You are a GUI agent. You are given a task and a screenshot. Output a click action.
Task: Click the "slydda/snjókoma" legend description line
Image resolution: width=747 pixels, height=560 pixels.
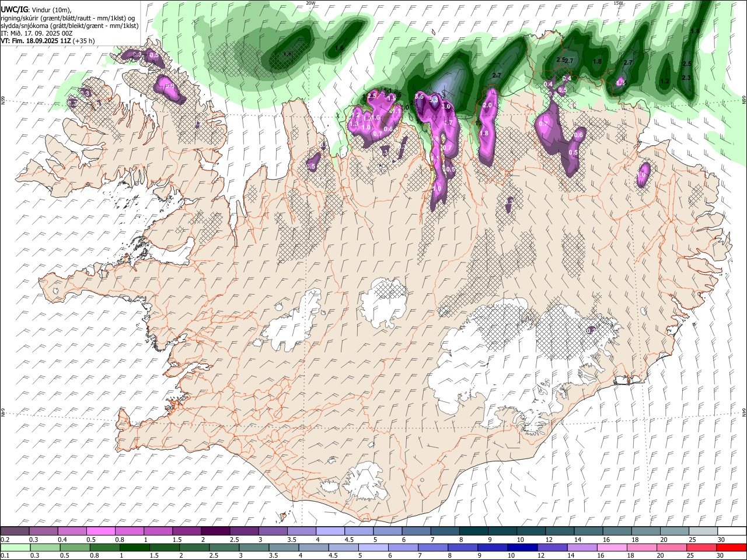point(69,26)
